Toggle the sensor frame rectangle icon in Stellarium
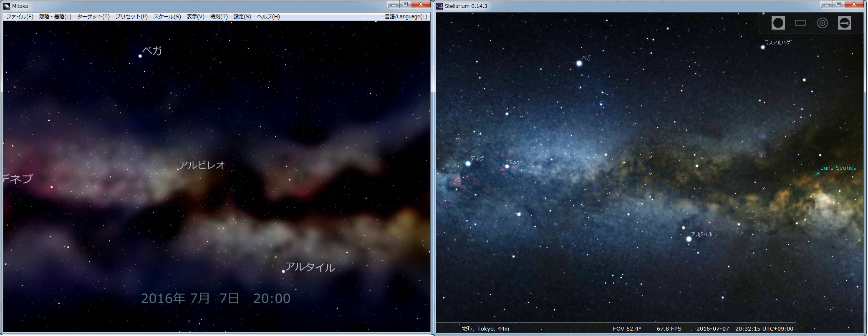Viewport: 868px width, 336px height. pos(800,23)
